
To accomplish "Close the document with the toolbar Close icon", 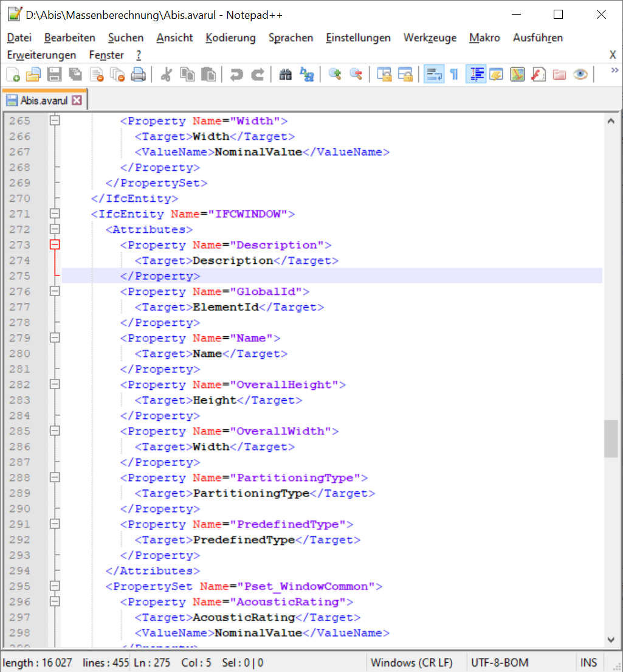I will pos(97,75).
